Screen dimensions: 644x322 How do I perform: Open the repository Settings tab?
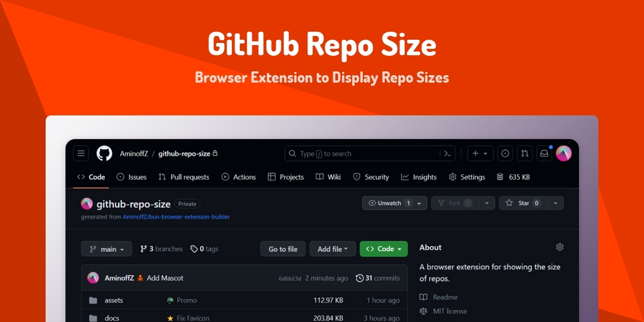point(467,177)
